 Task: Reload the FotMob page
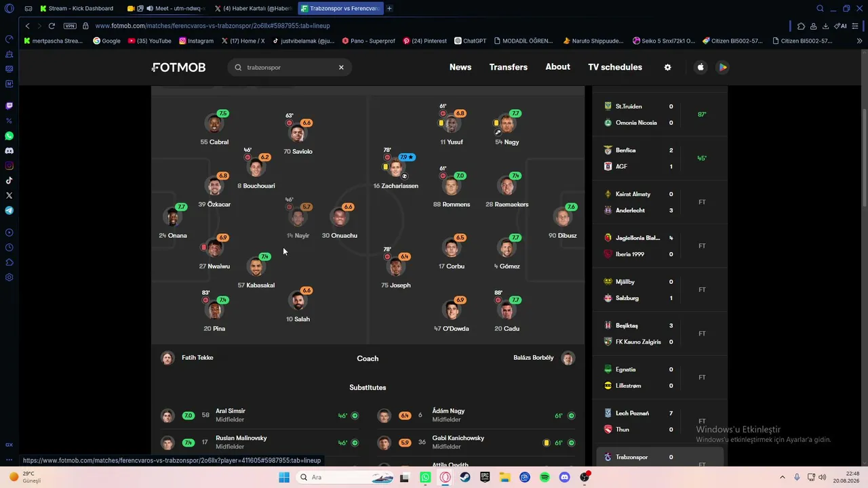click(x=52, y=26)
